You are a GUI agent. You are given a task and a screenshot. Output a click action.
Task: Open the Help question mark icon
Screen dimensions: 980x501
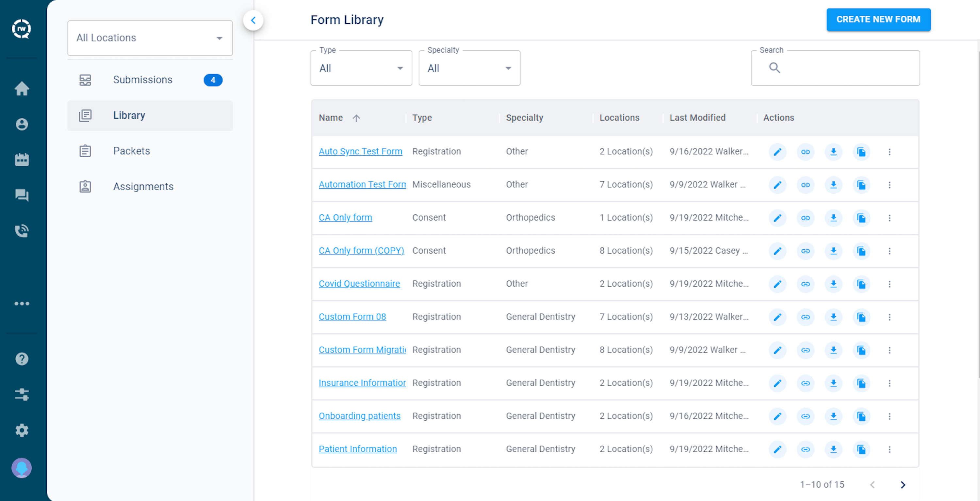pyautogui.click(x=22, y=359)
